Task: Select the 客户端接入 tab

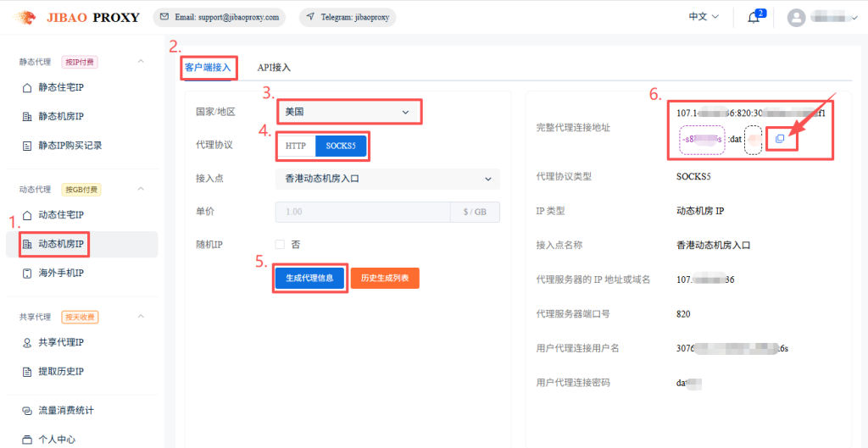Action: (x=208, y=67)
